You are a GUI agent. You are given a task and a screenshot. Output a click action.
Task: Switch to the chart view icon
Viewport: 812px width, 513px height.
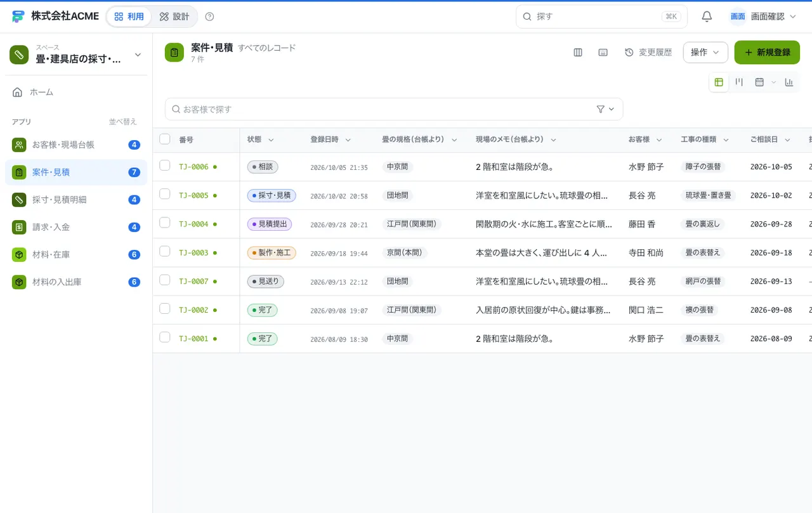[x=789, y=82]
